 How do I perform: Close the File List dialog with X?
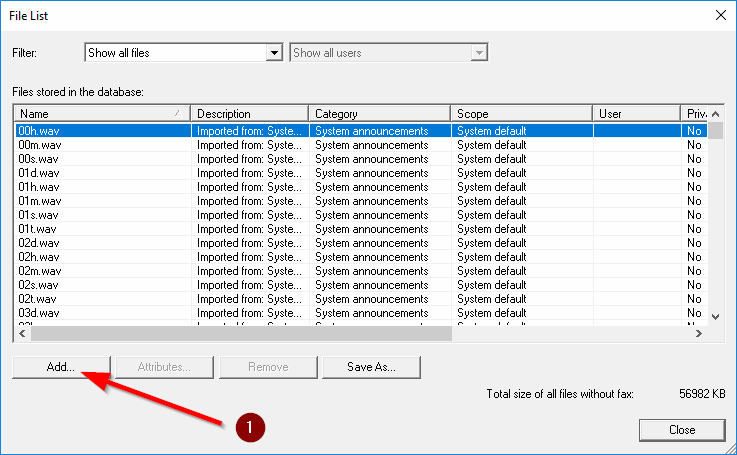tap(721, 16)
